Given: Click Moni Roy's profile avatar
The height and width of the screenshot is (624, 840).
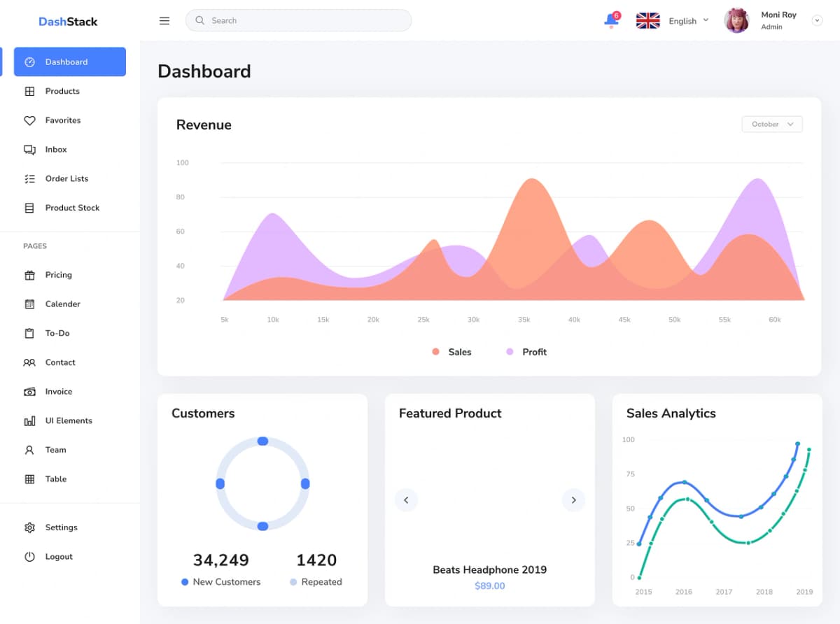Looking at the screenshot, I should 736,21.
